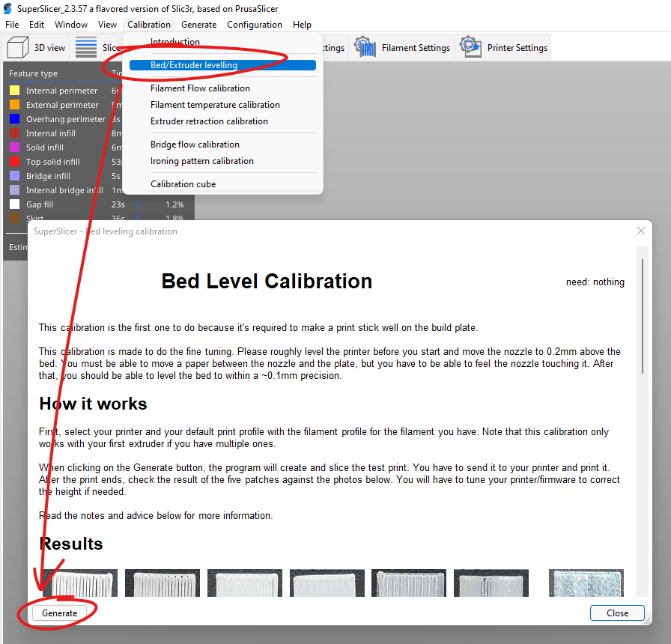Image resolution: width=671 pixels, height=644 pixels.
Task: Click the Bed Level Calibration heading
Action: pyautogui.click(x=267, y=282)
